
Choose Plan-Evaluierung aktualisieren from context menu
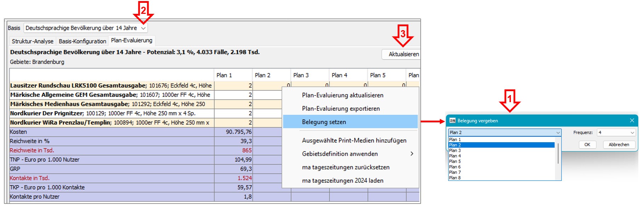coord(343,95)
